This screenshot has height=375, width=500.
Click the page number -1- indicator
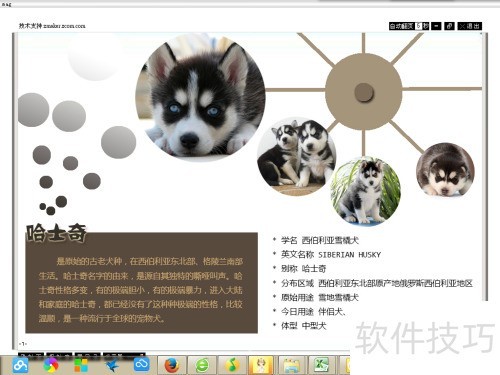23,344
